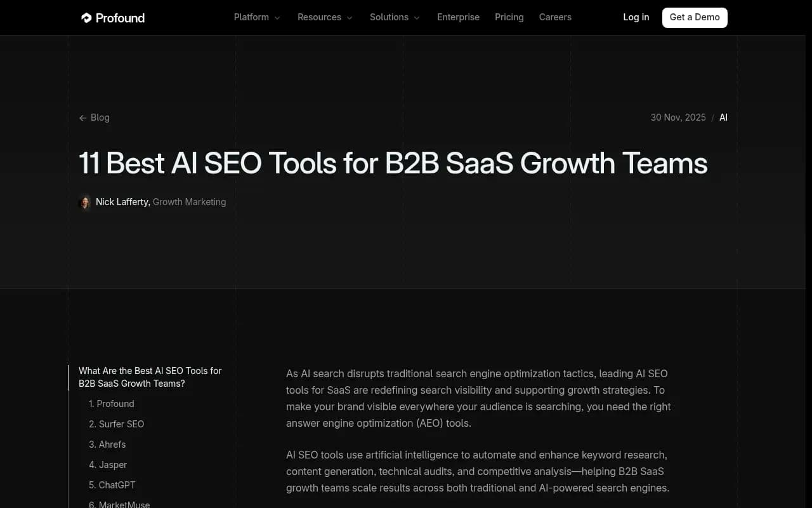Jump to the Profound section
The height and width of the screenshot is (508, 812).
pos(112,404)
